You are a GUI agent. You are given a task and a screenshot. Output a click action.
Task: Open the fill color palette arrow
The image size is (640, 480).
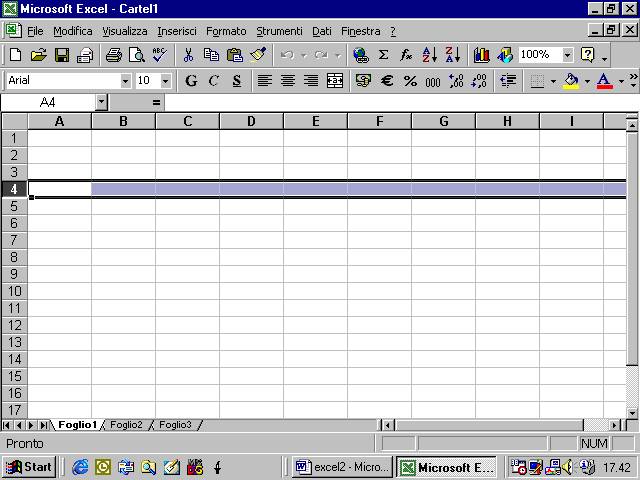coord(587,81)
